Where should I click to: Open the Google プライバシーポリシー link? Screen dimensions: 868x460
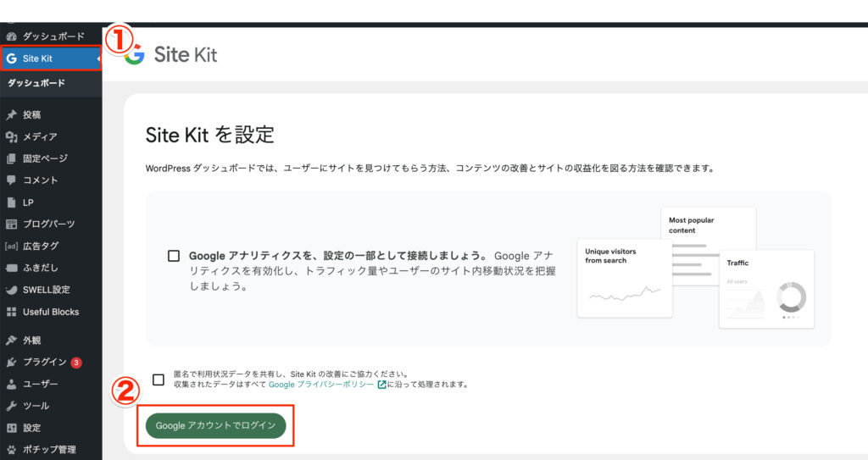[x=321, y=384]
